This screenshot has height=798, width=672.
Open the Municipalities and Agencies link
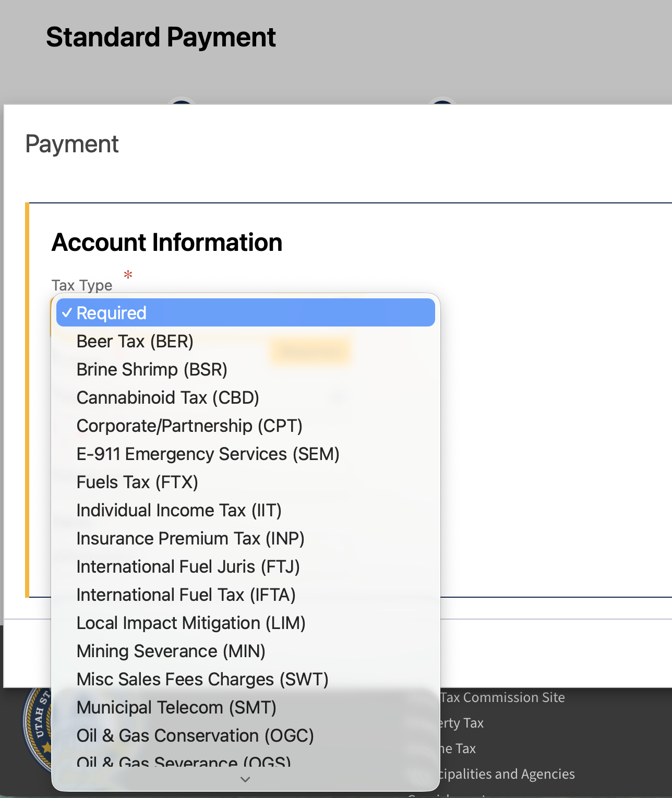point(507,774)
